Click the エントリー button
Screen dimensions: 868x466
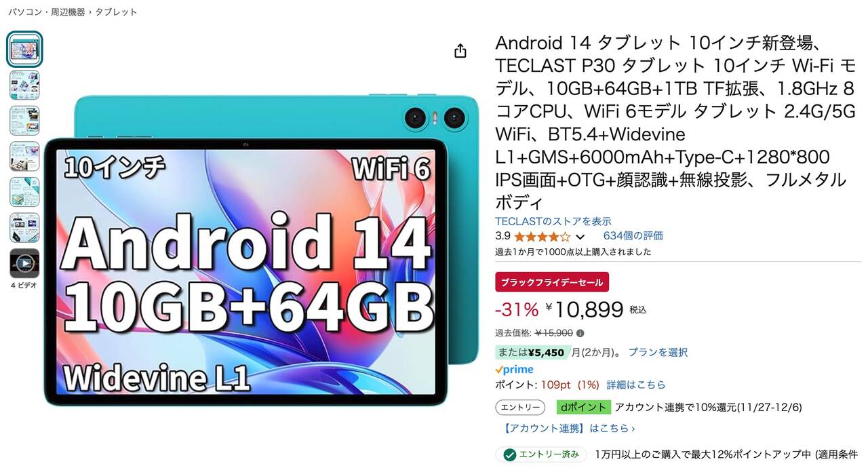520,408
